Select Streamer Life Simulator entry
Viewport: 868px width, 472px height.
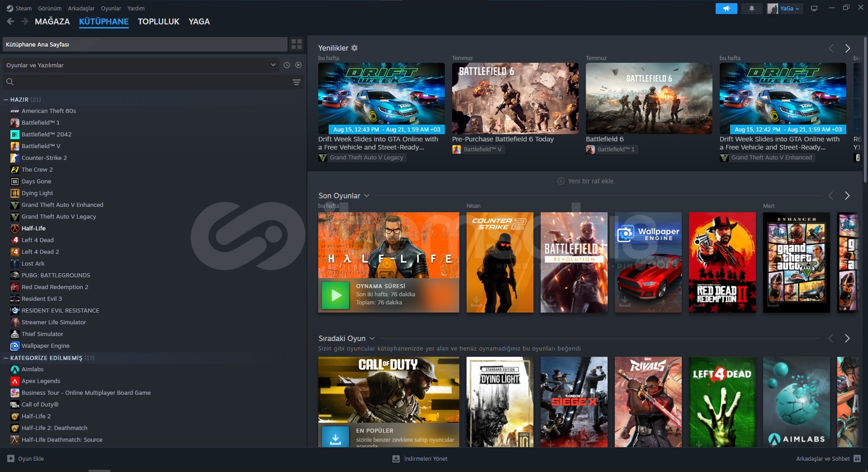click(x=54, y=322)
